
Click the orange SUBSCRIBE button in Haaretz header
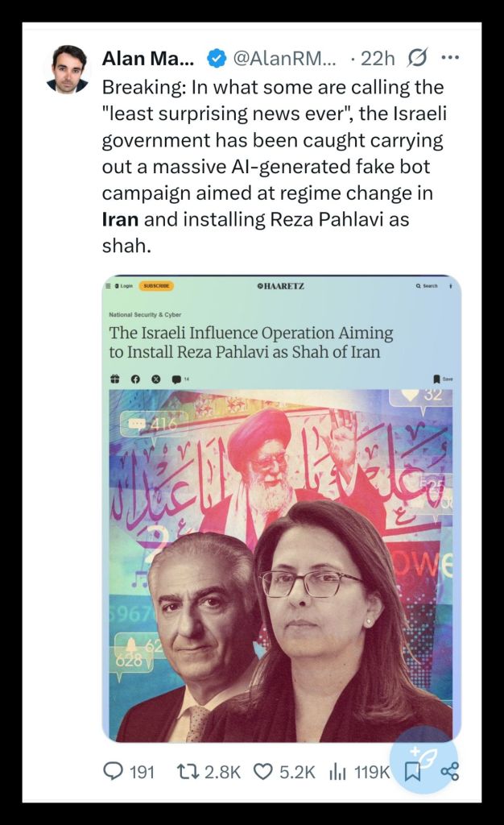point(156,286)
